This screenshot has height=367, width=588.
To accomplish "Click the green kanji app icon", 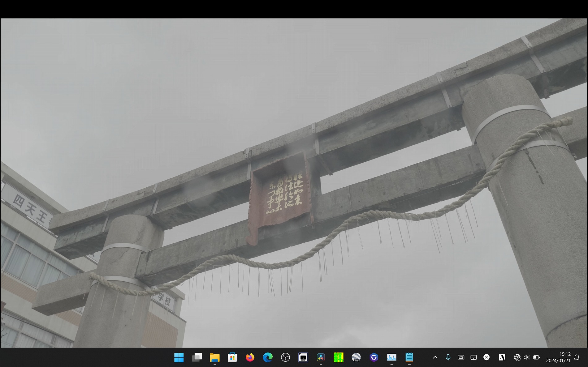I will tap(338, 357).
